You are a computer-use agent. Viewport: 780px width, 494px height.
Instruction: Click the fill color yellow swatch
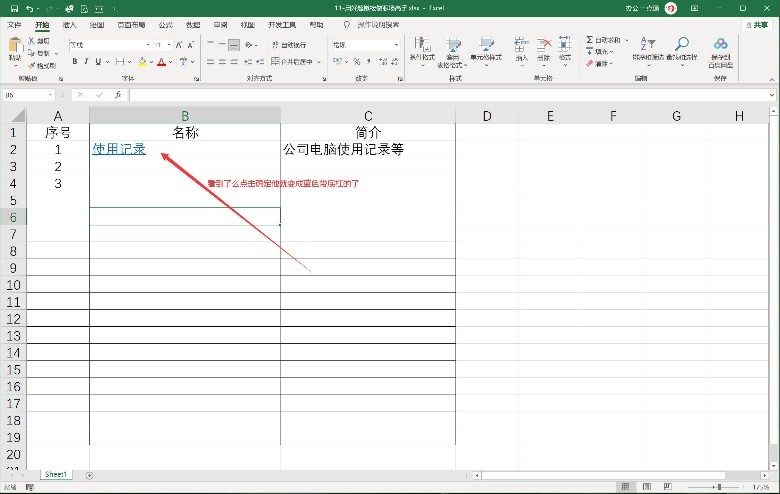click(x=142, y=62)
